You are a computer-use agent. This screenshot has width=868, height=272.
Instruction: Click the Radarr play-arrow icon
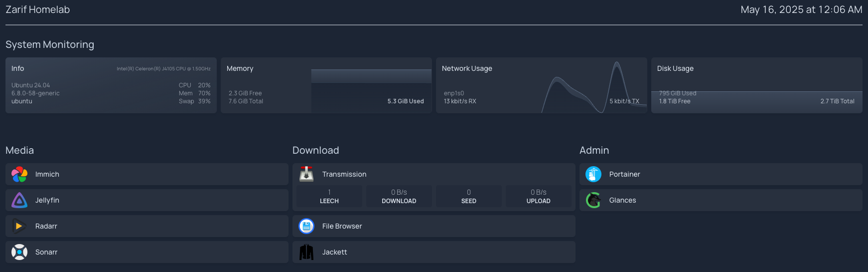pyautogui.click(x=19, y=226)
